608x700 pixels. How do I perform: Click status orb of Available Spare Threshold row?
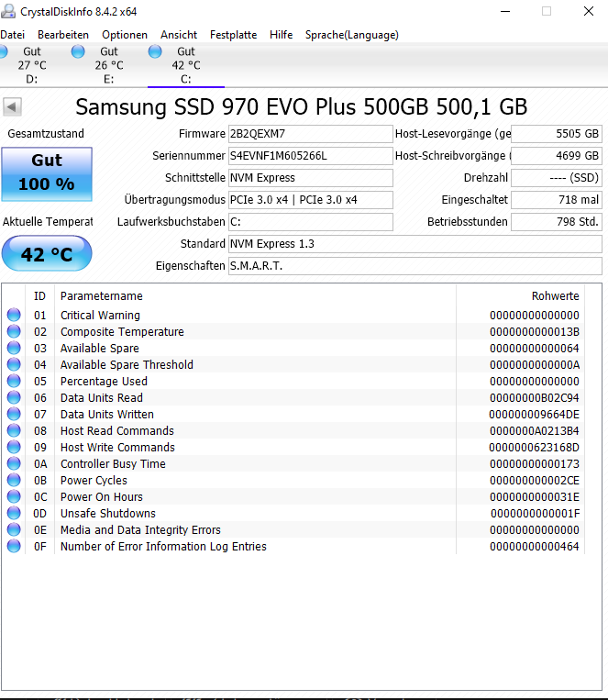coord(14,364)
